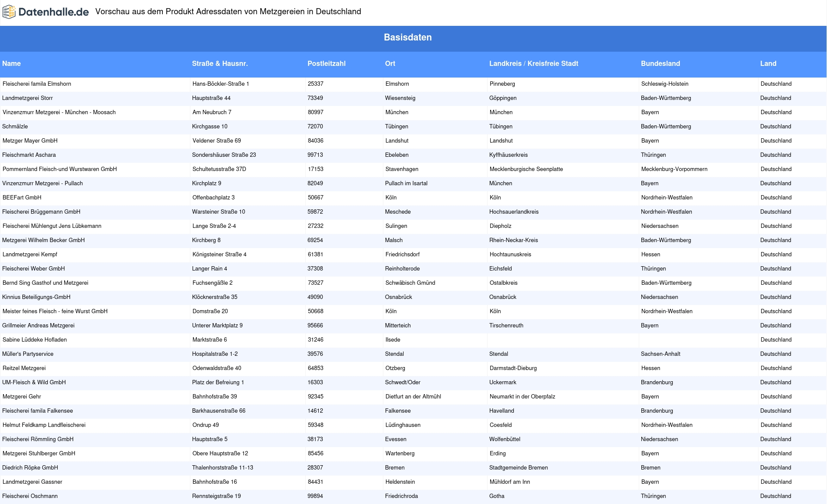The image size is (827, 504).
Task: Click postal code 73349
Action: 315,98
